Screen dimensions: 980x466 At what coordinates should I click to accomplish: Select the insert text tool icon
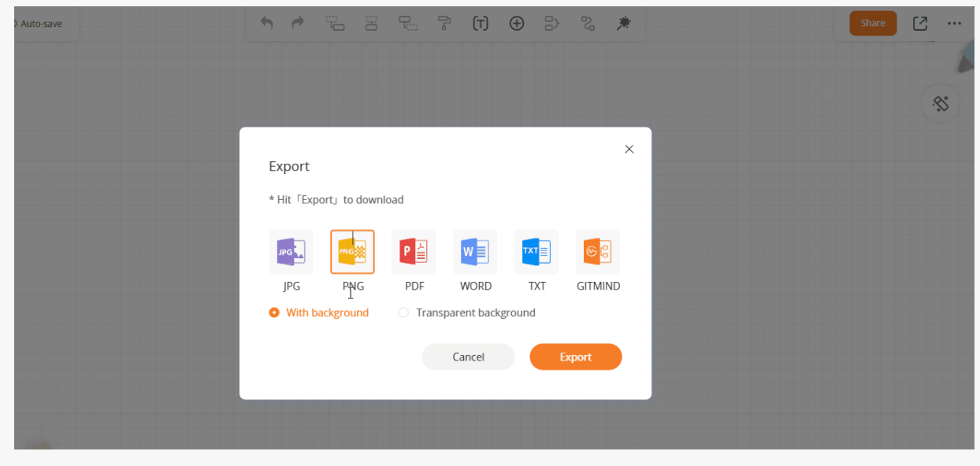coord(481,23)
